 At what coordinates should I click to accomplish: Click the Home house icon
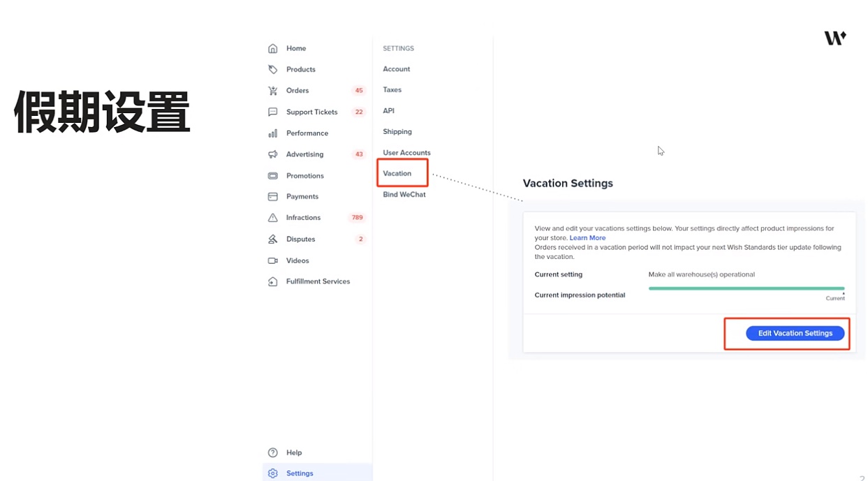[x=273, y=48]
